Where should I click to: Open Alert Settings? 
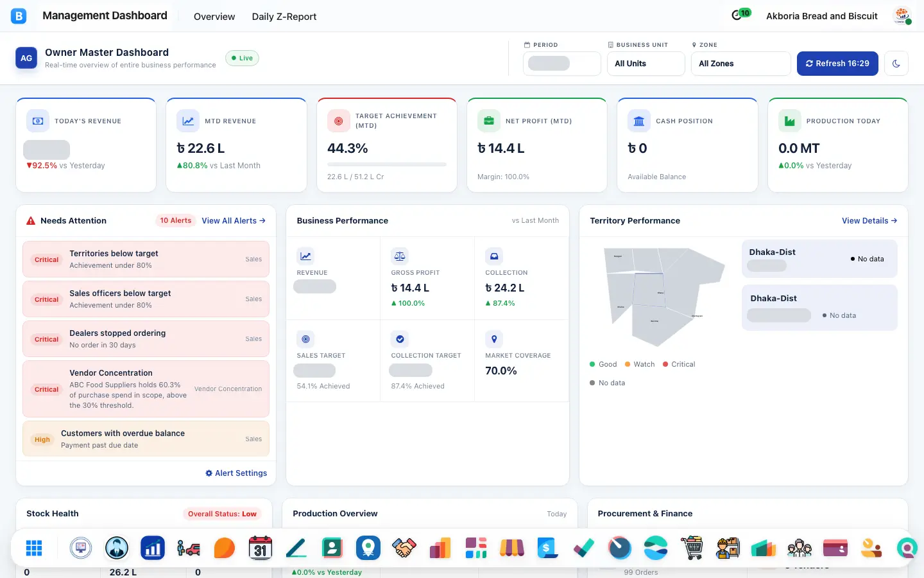(236, 473)
